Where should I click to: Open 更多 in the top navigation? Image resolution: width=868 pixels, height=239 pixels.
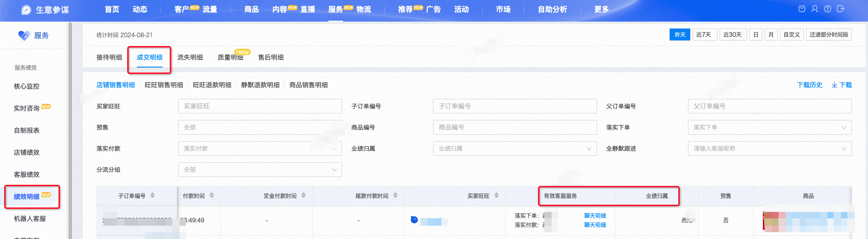(602, 9)
